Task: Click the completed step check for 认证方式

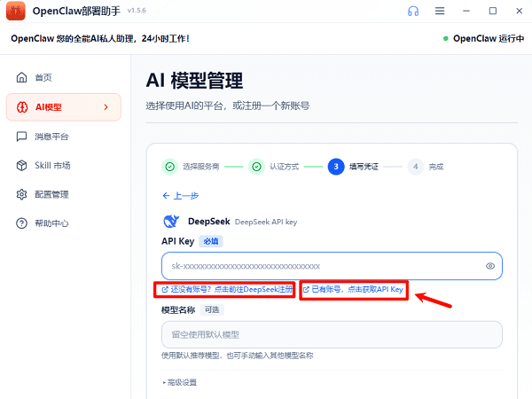Action: (x=257, y=167)
